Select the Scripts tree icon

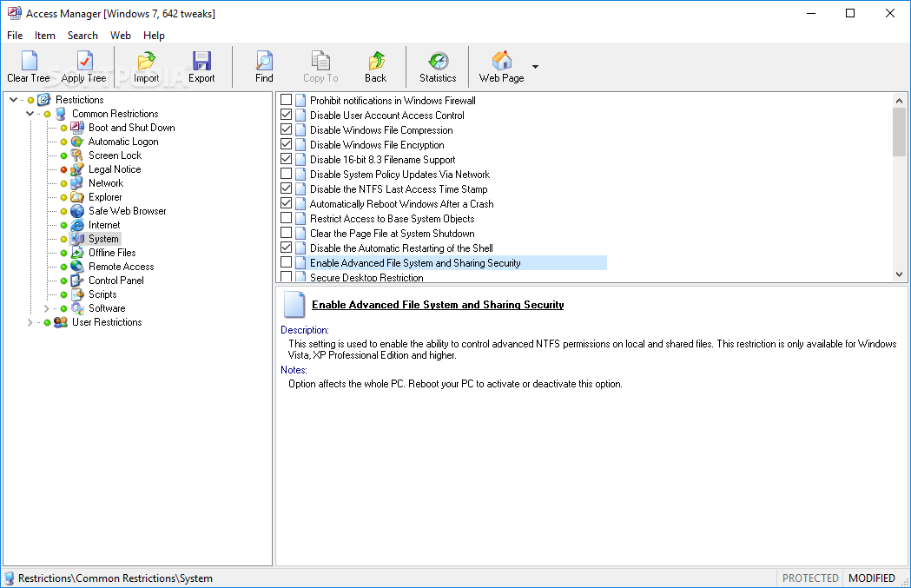coord(77,295)
